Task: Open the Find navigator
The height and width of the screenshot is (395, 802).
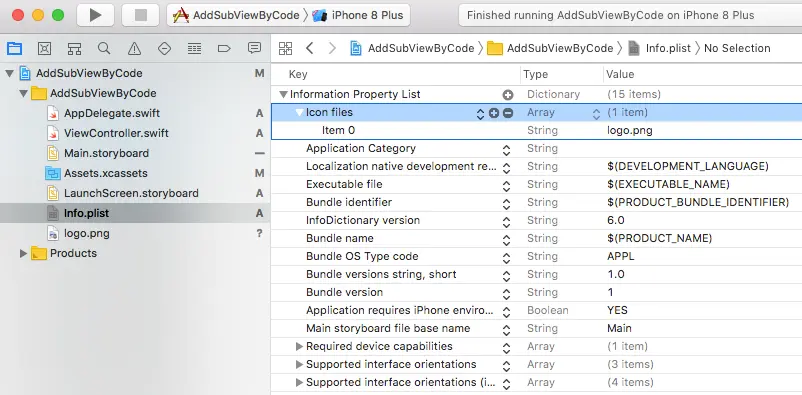Action: point(104,49)
